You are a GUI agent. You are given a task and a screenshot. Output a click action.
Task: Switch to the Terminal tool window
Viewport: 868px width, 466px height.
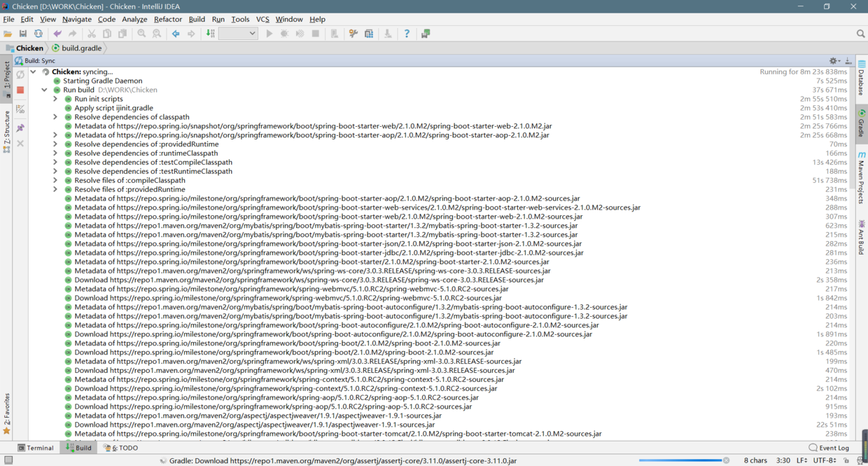(36, 448)
